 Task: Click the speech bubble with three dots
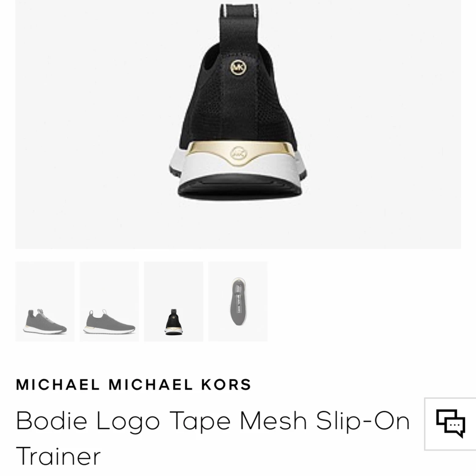coord(455,426)
